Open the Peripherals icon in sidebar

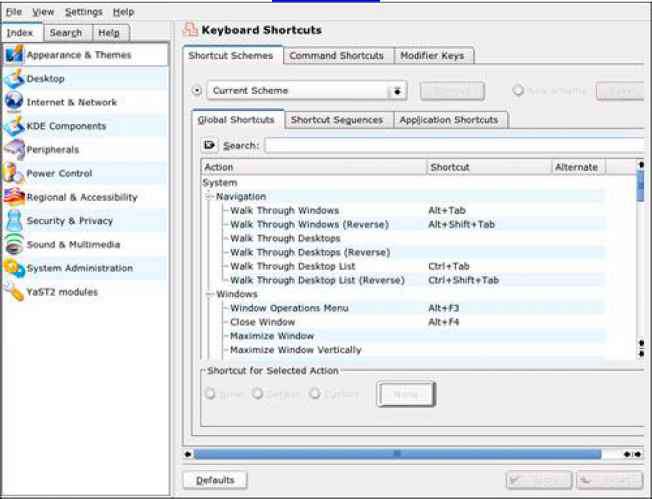pos(13,150)
